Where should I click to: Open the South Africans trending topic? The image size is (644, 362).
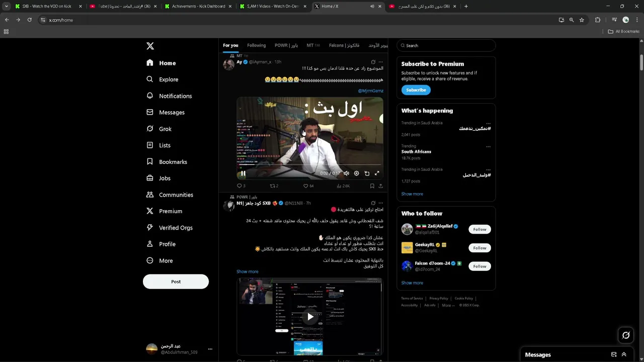point(416,151)
